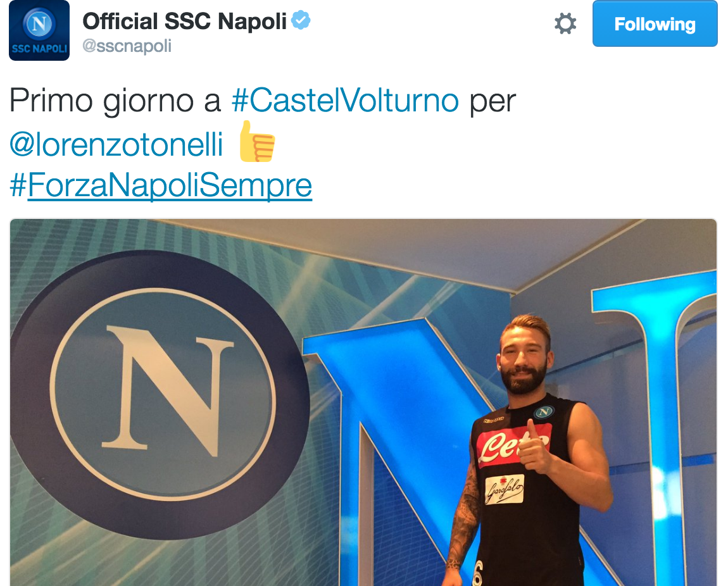Open the gear user actions menu
The height and width of the screenshot is (586, 728).
(565, 23)
